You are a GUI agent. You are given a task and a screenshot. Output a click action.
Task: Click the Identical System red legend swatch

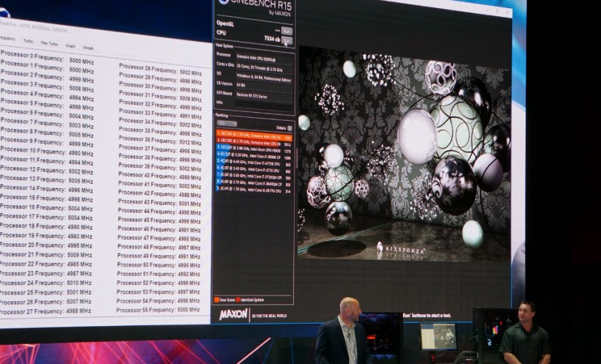pyautogui.click(x=238, y=300)
